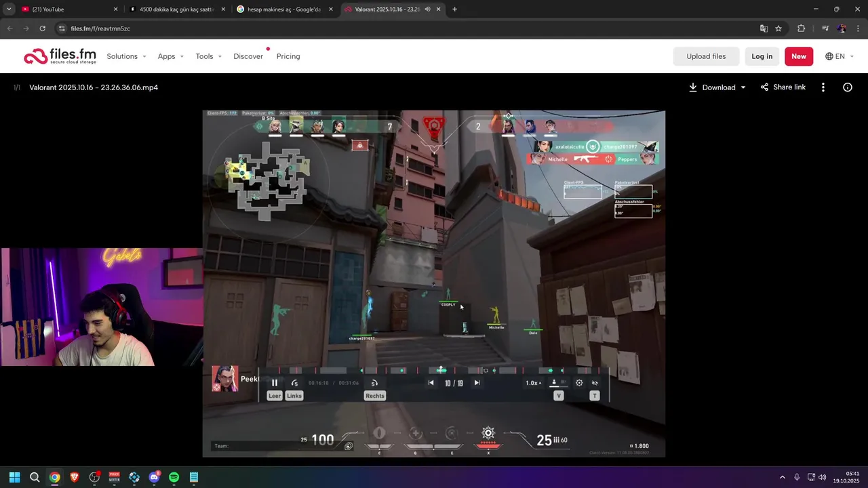Open Brave browser from taskbar
Image resolution: width=868 pixels, height=488 pixels.
(75, 477)
